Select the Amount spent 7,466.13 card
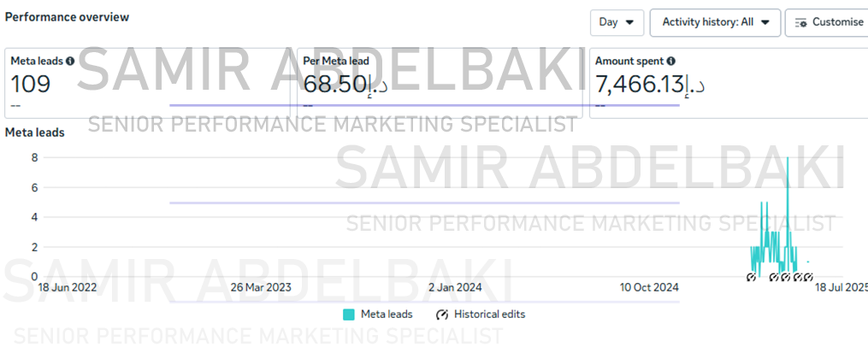868x353 pixels. (x=729, y=83)
